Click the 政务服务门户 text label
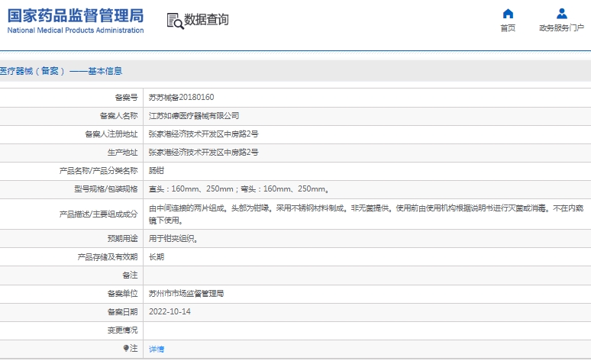This screenshot has width=591, height=364. coord(561,28)
